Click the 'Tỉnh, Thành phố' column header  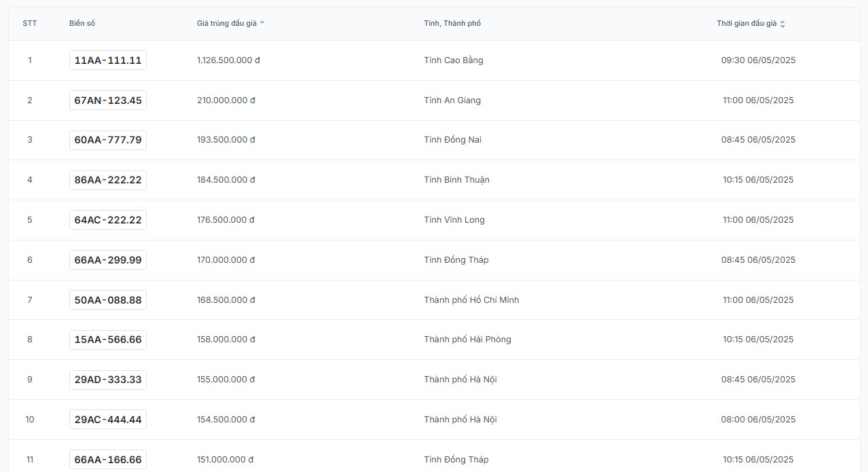(452, 23)
